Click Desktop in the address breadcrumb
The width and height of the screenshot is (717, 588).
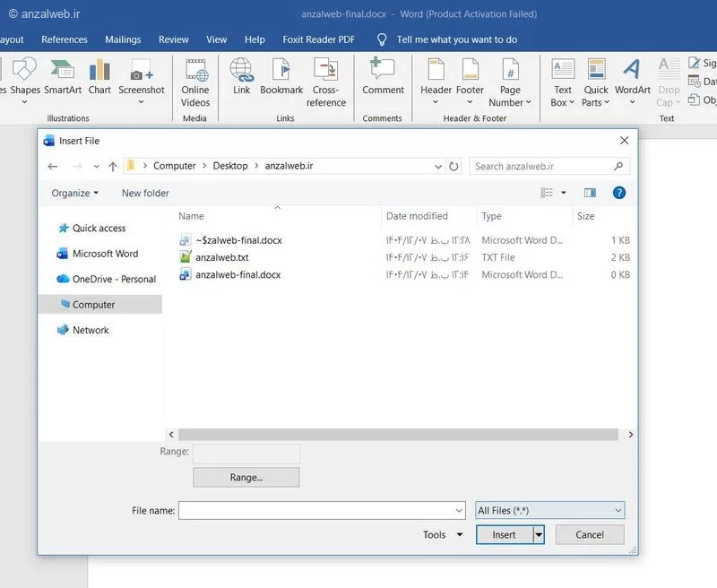pyautogui.click(x=230, y=166)
